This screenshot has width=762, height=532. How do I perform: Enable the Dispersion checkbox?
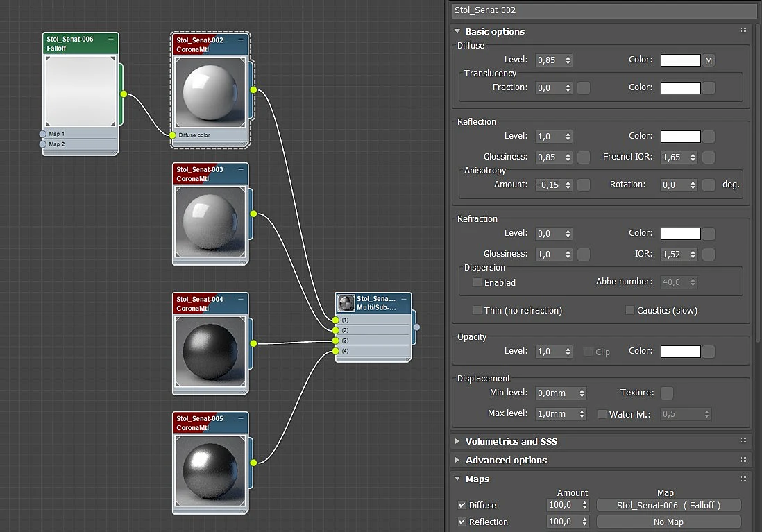tap(477, 282)
